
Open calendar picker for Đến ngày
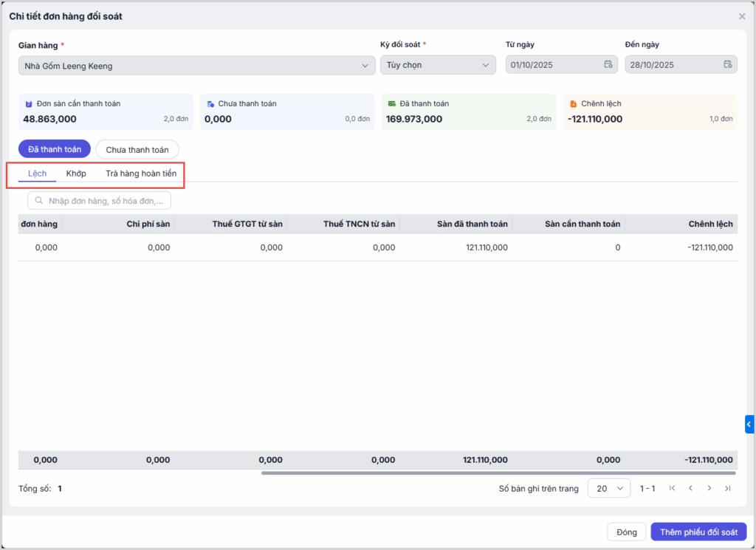(x=728, y=65)
